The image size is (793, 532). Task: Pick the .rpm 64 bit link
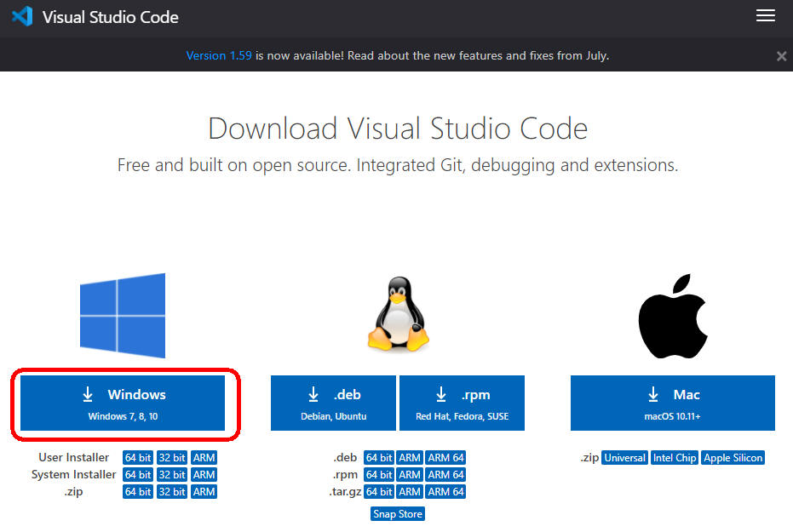(x=379, y=475)
